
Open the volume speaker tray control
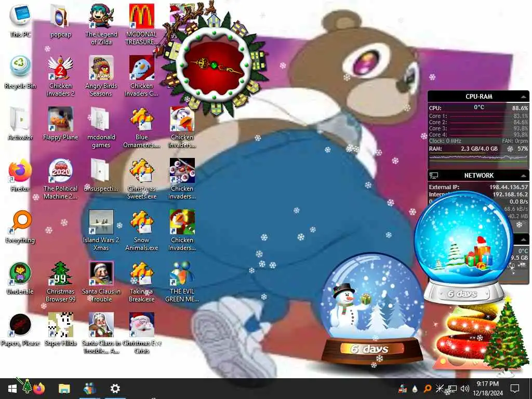coord(465,389)
